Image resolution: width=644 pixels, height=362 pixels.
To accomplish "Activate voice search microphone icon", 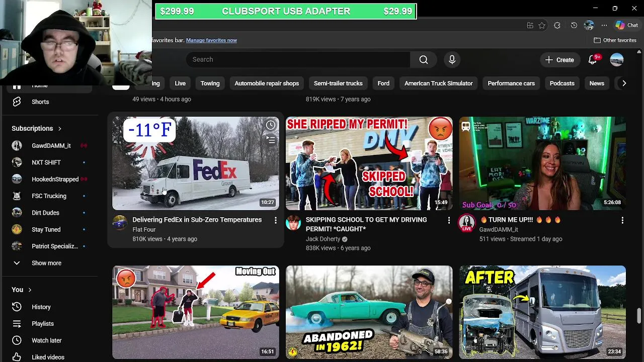I will tap(452, 59).
